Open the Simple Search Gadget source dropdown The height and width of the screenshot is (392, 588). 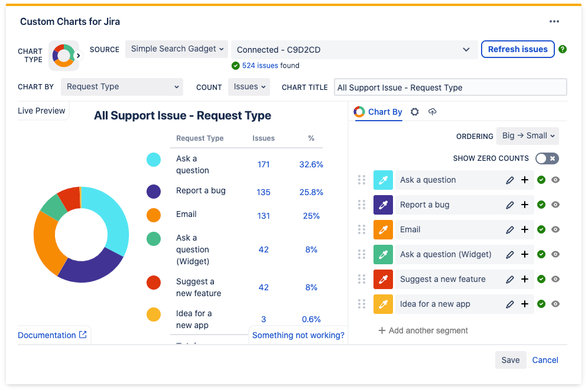tap(177, 49)
